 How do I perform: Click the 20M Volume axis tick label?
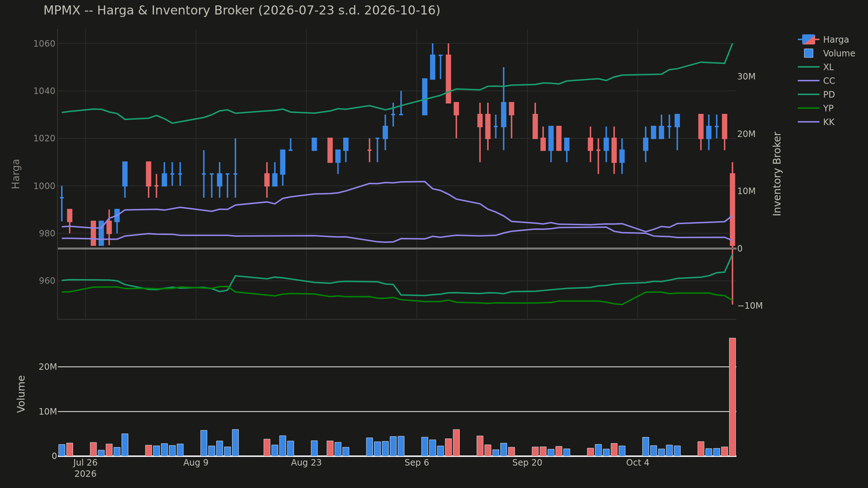(48, 367)
